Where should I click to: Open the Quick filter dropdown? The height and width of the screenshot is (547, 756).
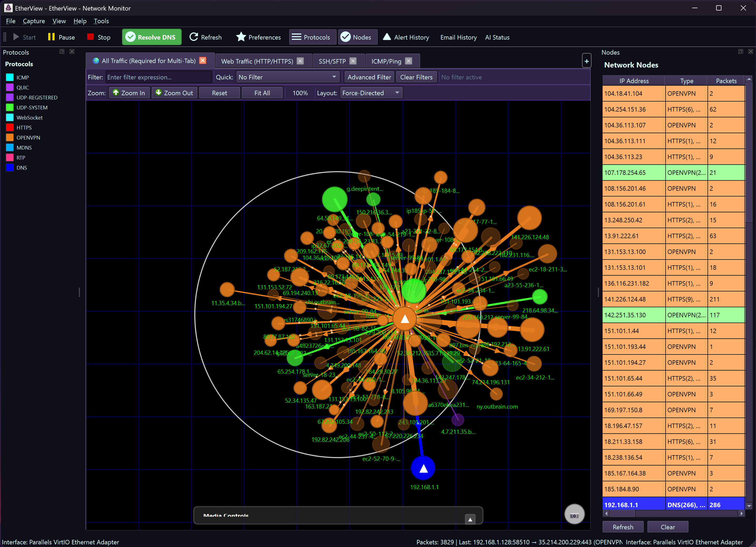click(x=287, y=77)
